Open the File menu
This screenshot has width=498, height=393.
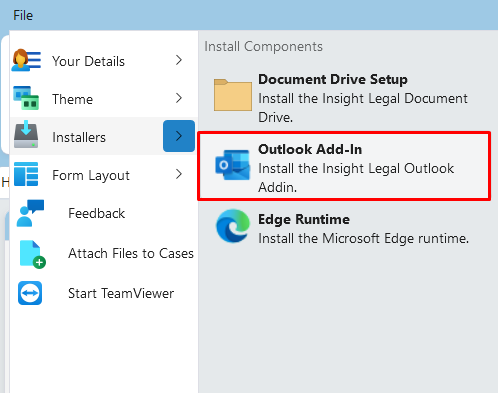tap(23, 15)
